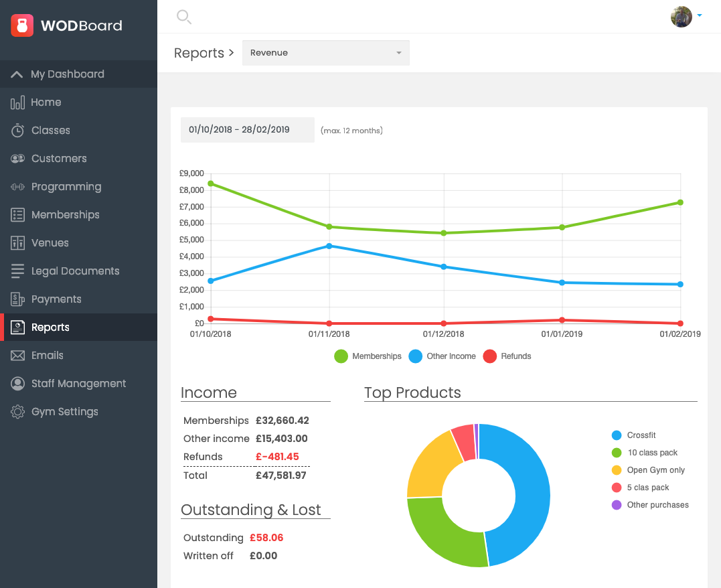721x588 pixels.
Task: Toggle the Memberships series in the chart legend
Action: [x=367, y=356]
